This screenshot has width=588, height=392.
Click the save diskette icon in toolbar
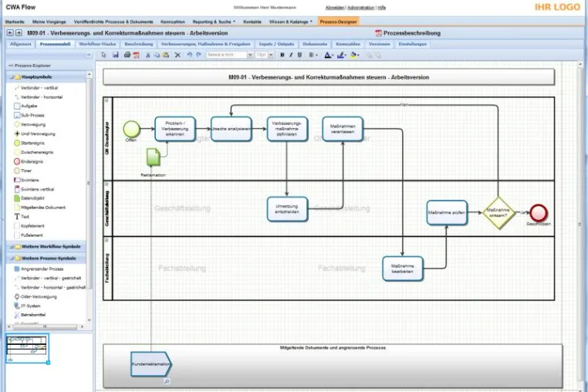click(x=116, y=55)
